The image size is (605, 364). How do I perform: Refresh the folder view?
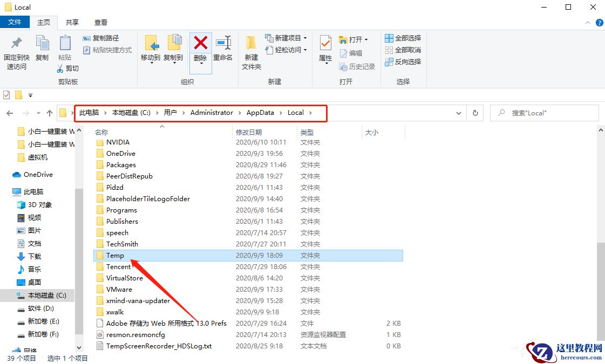click(475, 113)
